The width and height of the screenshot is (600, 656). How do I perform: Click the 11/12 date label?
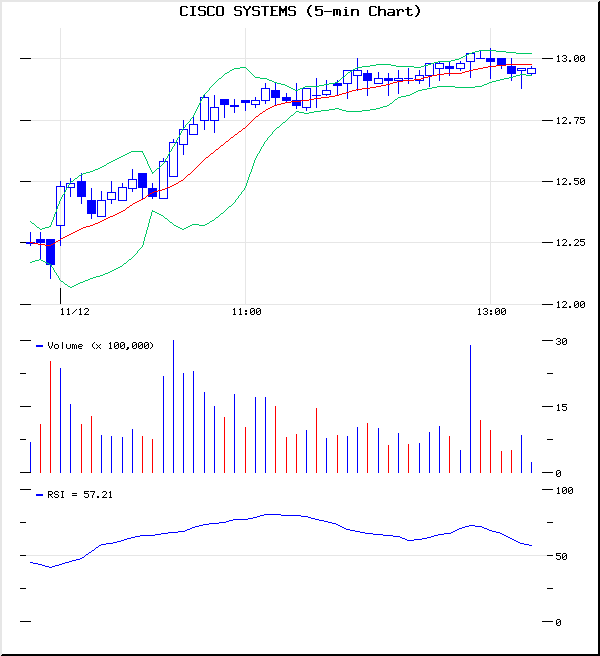coord(74,312)
